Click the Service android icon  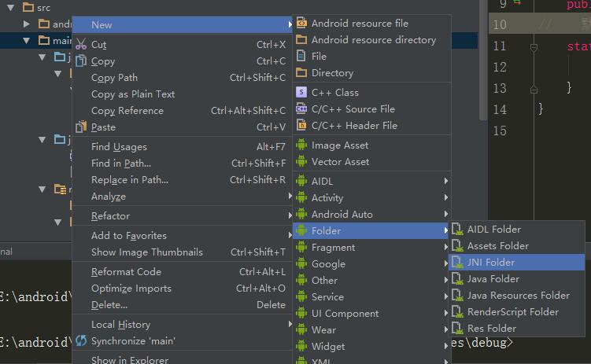click(x=301, y=297)
